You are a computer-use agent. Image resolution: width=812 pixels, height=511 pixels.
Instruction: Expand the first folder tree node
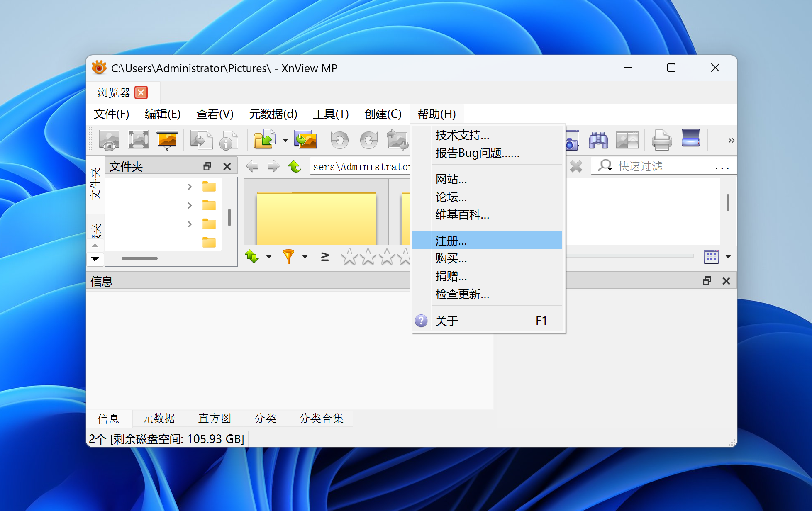tap(190, 187)
